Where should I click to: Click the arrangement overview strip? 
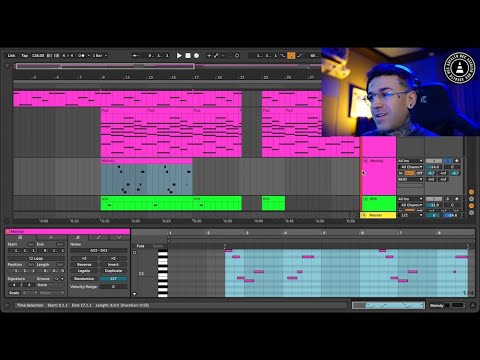(x=167, y=66)
